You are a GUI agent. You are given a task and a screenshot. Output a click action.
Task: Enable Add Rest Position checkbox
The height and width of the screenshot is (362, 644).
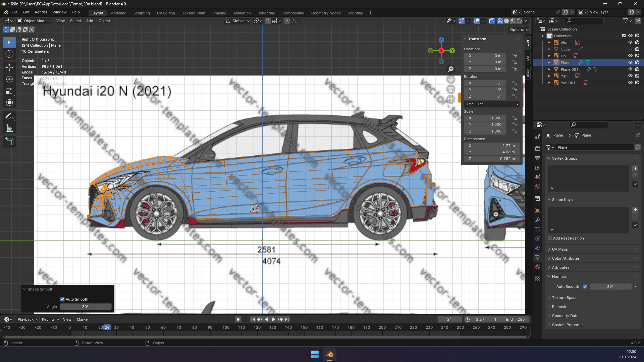[x=550, y=238]
